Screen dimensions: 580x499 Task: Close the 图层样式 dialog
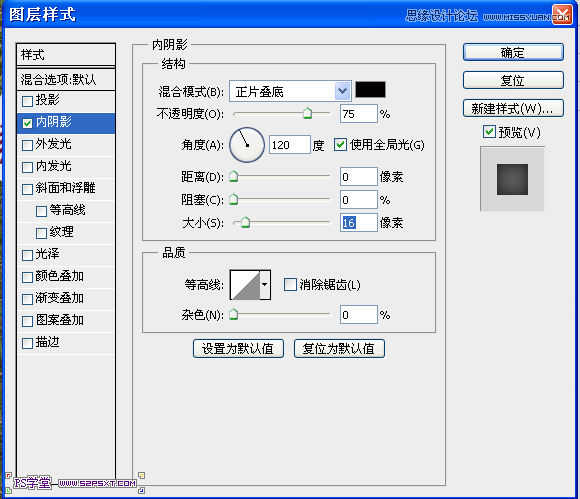(562, 15)
